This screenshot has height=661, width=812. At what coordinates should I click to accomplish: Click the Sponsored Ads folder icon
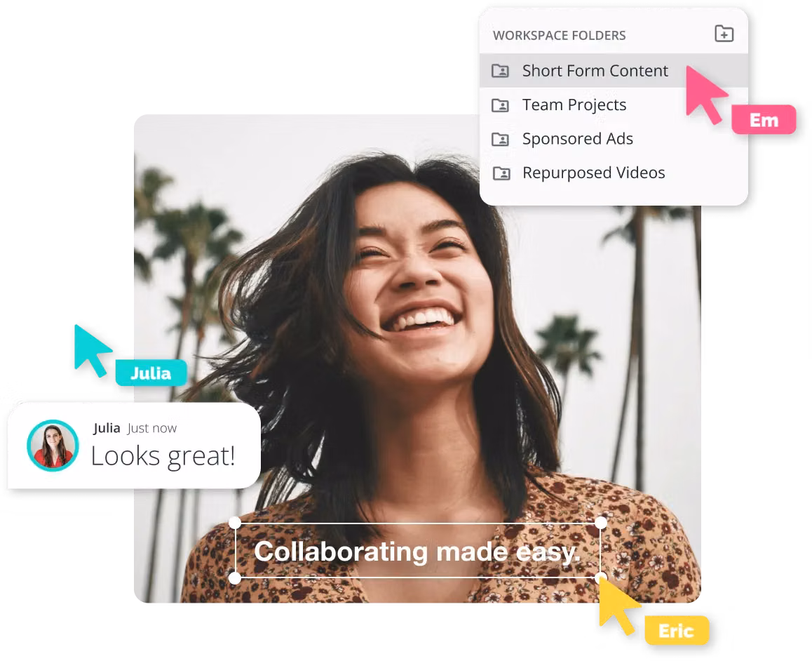point(500,139)
